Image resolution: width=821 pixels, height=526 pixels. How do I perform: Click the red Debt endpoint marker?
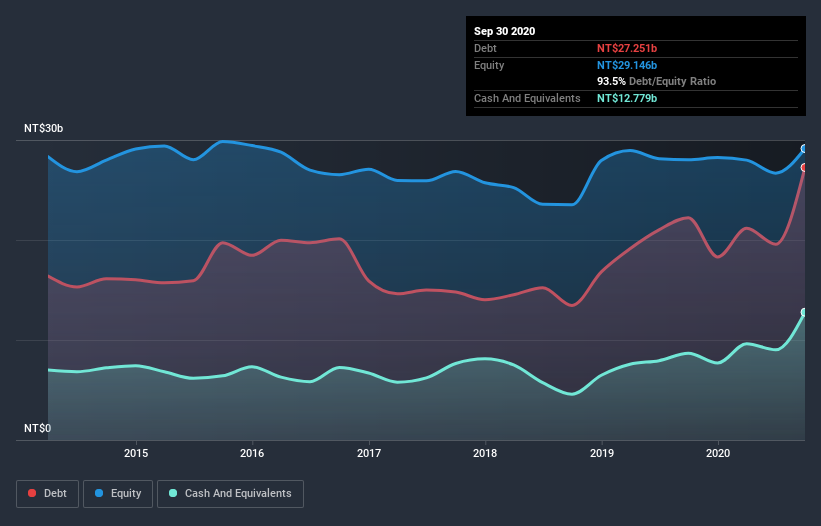pos(804,167)
